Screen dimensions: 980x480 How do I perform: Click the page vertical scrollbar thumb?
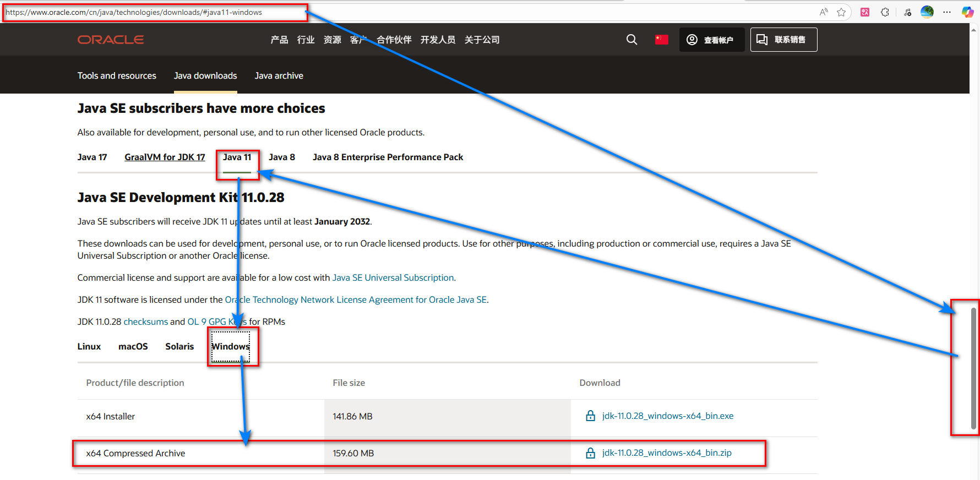(x=973, y=368)
